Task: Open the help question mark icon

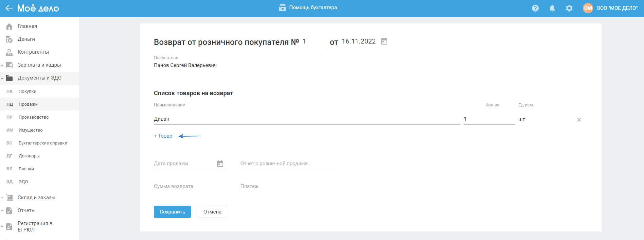Action: coord(535,8)
